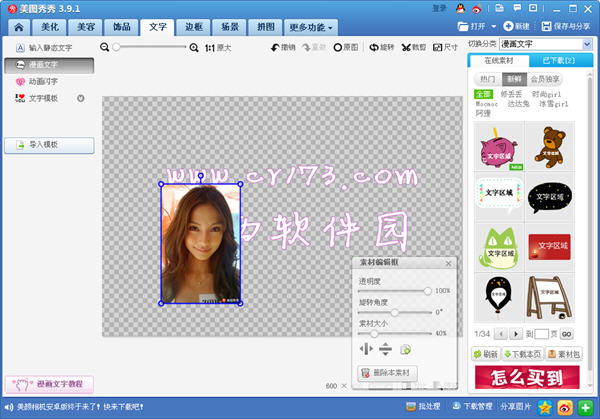Open 漫画文字教程 tutorial link
The image size is (600, 419).
click(x=49, y=384)
